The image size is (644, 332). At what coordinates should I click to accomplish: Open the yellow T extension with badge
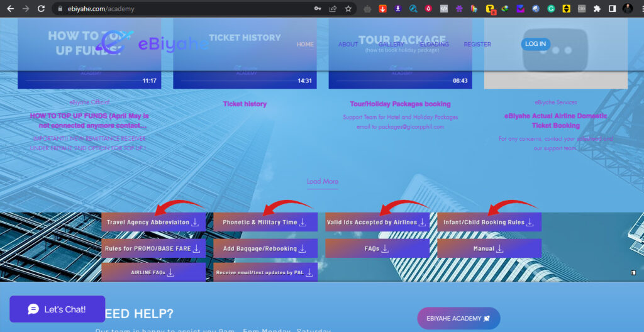(491, 9)
